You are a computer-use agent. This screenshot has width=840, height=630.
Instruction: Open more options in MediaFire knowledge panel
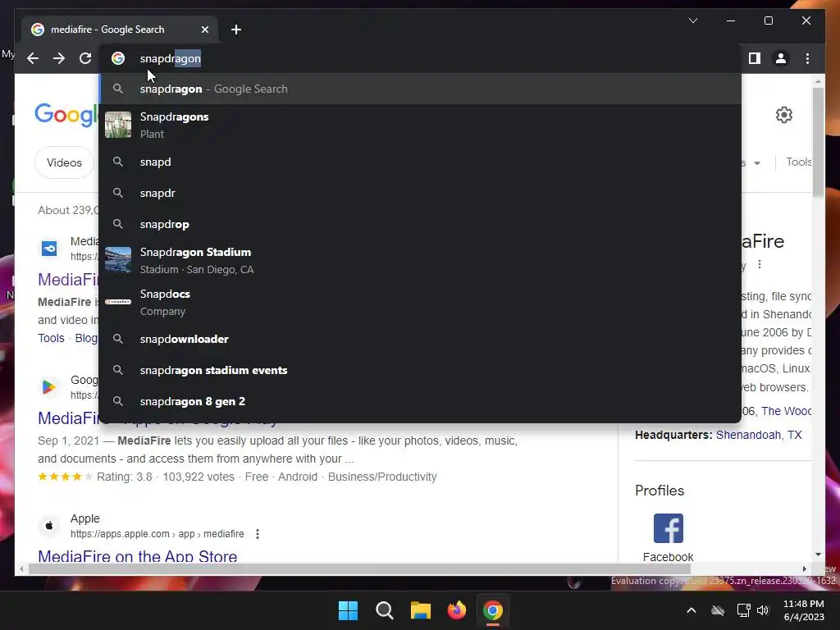coord(759,264)
